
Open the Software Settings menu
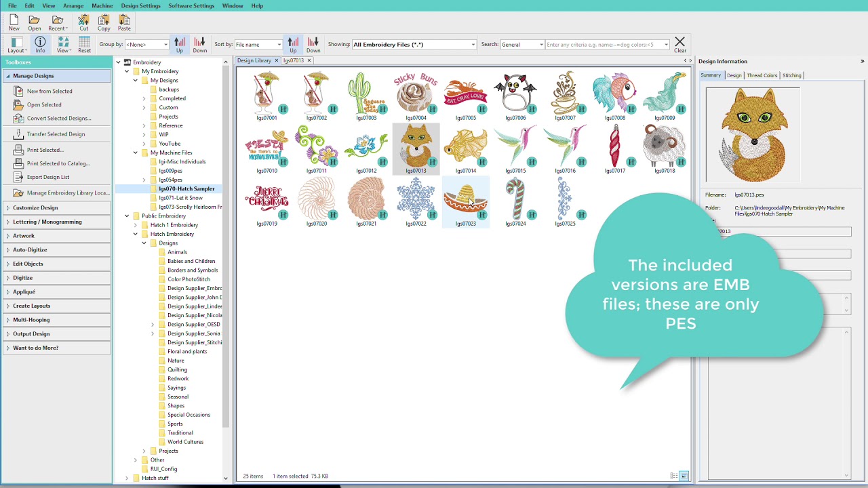191,5
